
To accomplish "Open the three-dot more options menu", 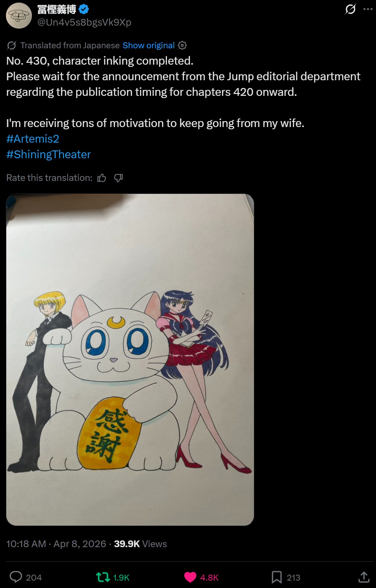I will [x=368, y=9].
